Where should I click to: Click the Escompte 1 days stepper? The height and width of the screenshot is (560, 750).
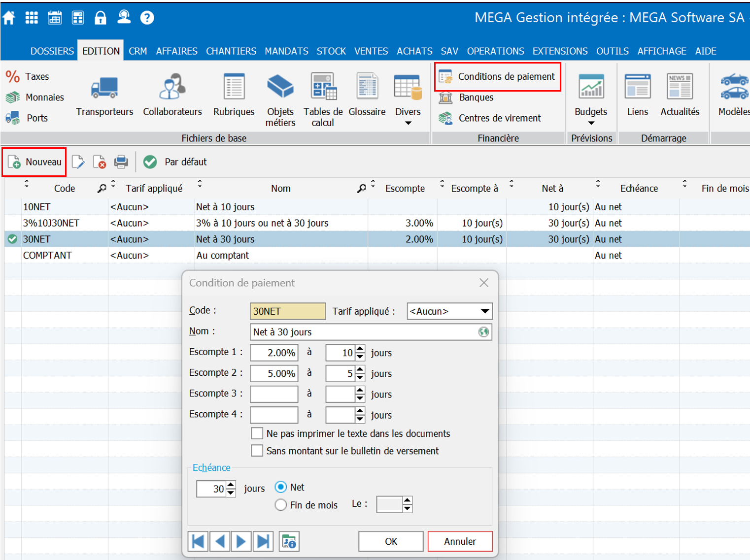click(x=360, y=353)
